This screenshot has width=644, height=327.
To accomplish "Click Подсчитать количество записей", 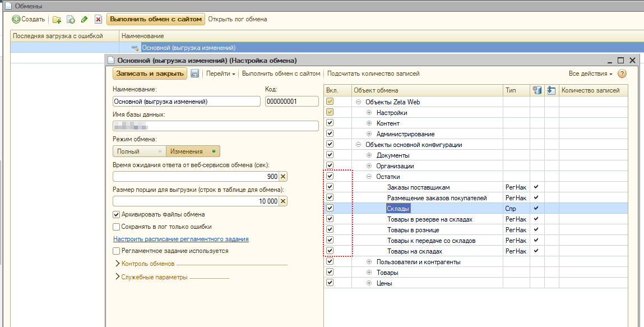I will 373,74.
